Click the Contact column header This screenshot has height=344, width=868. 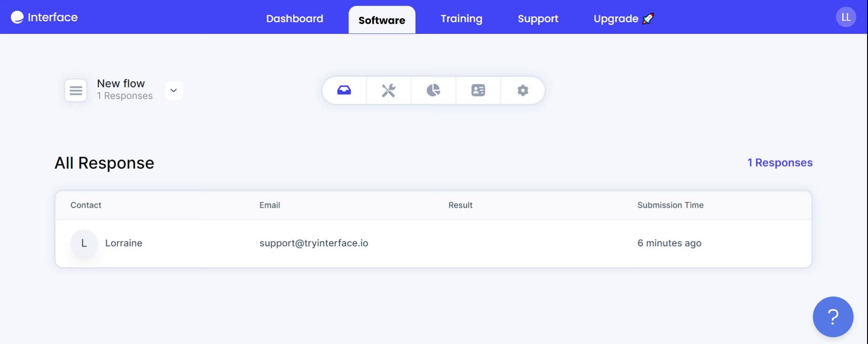tap(86, 205)
